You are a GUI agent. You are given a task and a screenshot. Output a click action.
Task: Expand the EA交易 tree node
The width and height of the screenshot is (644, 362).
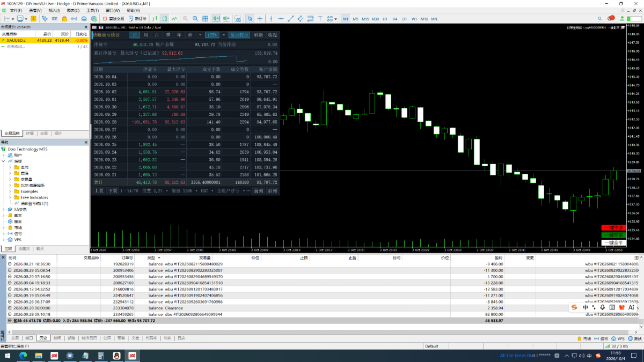click(4, 210)
